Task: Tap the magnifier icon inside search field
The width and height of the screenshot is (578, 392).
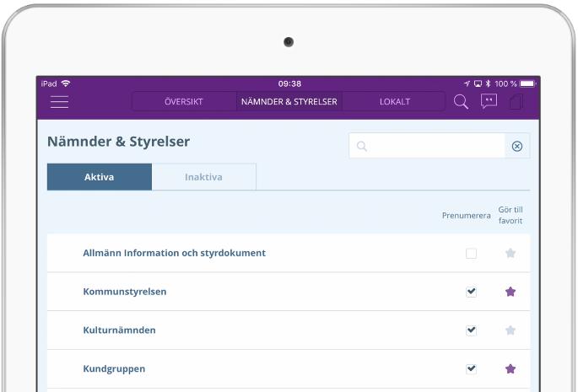Action: [x=362, y=147]
